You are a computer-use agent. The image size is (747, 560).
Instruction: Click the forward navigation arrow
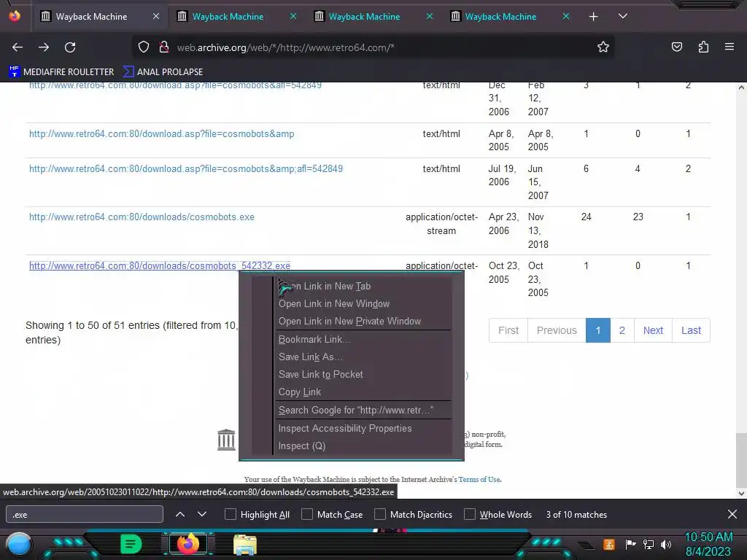[x=44, y=47]
